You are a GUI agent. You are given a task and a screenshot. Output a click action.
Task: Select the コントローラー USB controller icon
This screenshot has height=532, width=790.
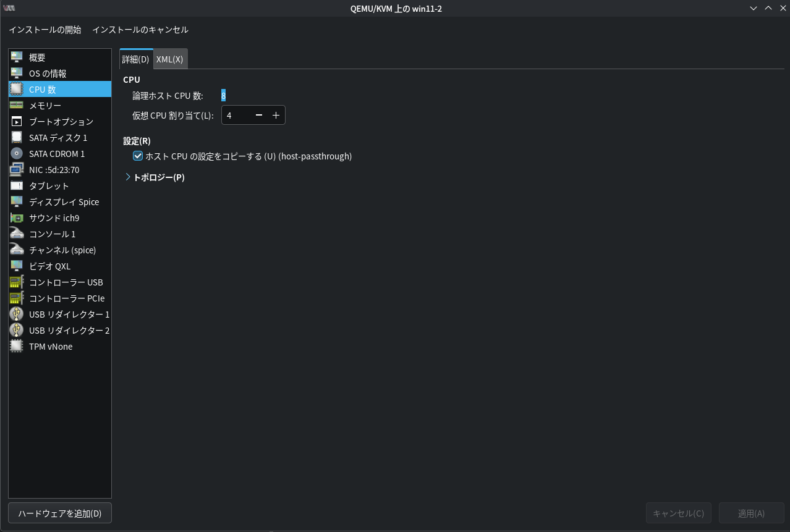[x=17, y=282]
